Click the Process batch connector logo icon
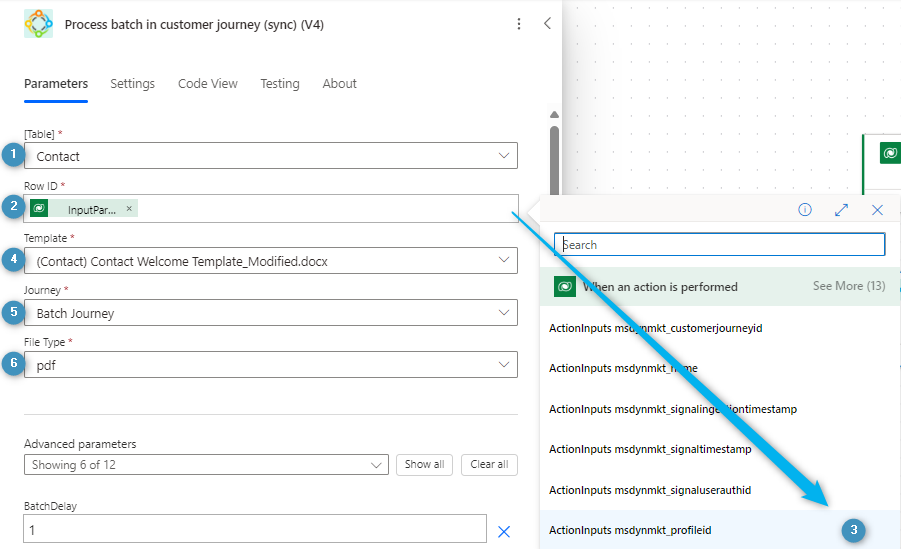The image size is (901, 549). [x=38, y=24]
